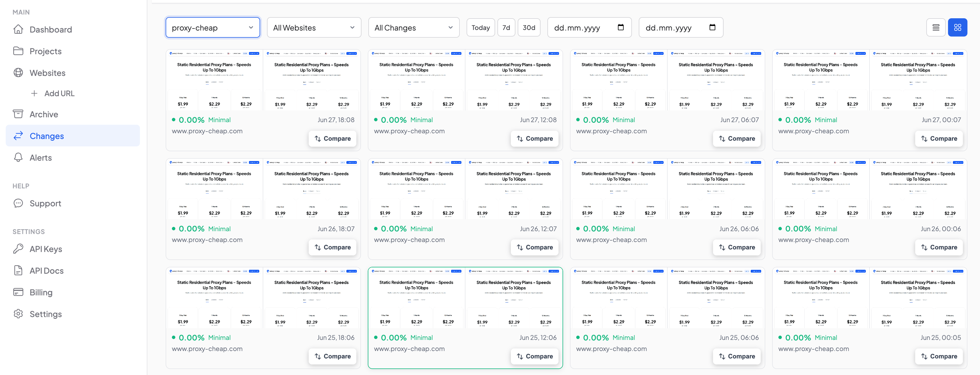Open Alerts in sidebar
This screenshot has width=980, height=375.
(x=73, y=158)
